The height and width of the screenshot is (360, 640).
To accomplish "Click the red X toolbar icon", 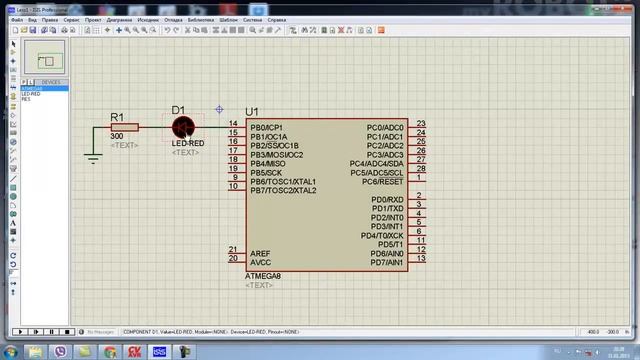I will (x=341, y=30).
